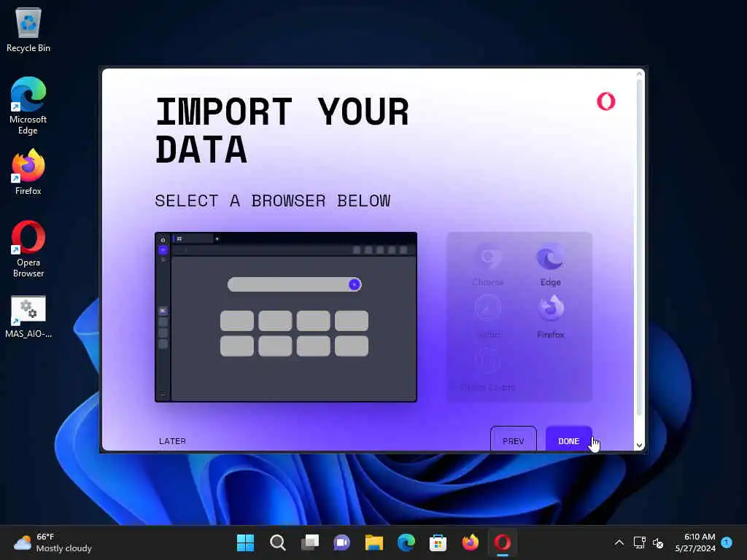Open Microsoft Store from the taskbar
The image size is (747, 560).
(x=438, y=542)
